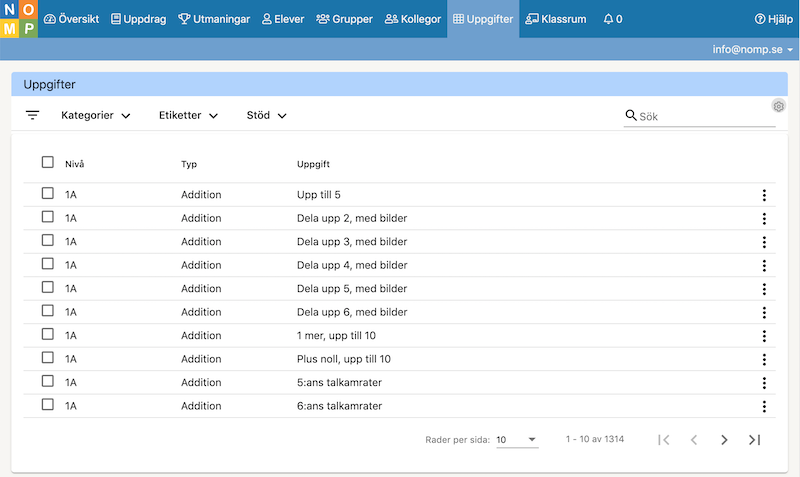Click Addition type in Dela upp 6 row

tap(201, 312)
